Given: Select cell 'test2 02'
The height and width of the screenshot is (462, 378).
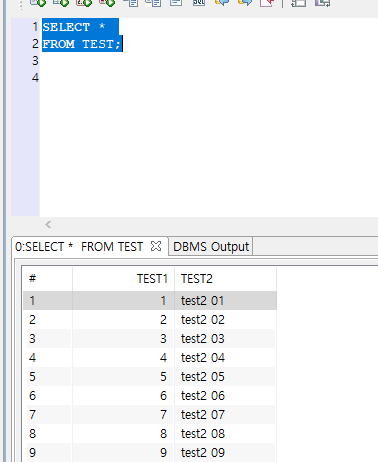Looking at the screenshot, I should pos(225,320).
